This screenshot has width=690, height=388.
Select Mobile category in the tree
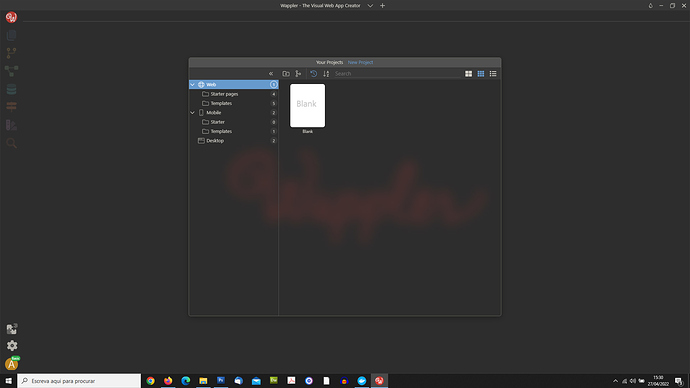click(x=234, y=113)
